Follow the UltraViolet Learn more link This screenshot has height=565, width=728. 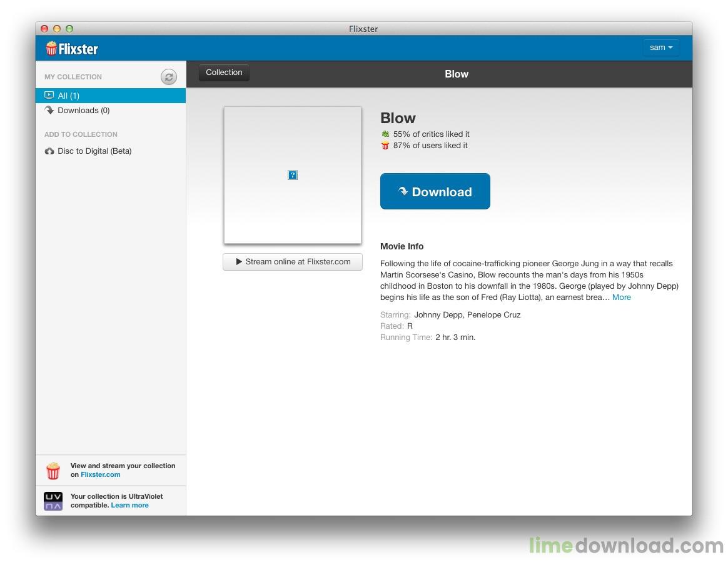tap(129, 505)
